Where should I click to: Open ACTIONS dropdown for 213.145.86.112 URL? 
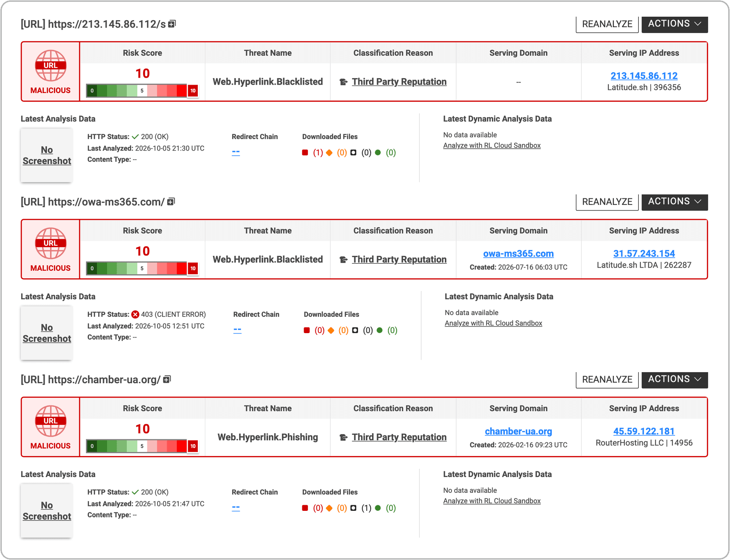[675, 24]
